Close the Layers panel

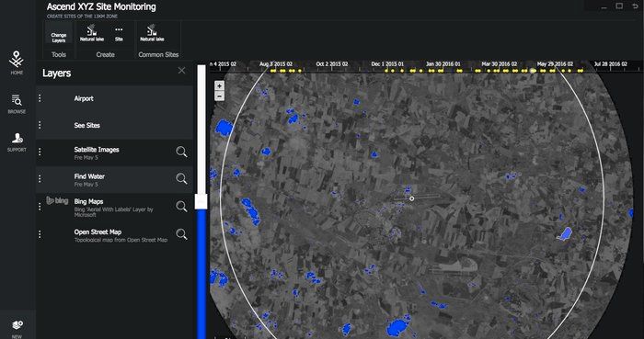tap(181, 71)
